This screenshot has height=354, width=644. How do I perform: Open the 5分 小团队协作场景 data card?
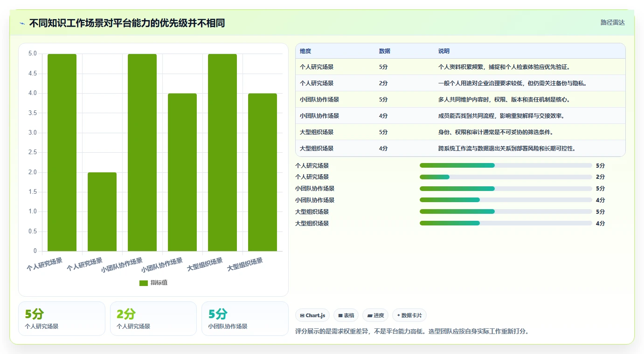tap(245, 319)
